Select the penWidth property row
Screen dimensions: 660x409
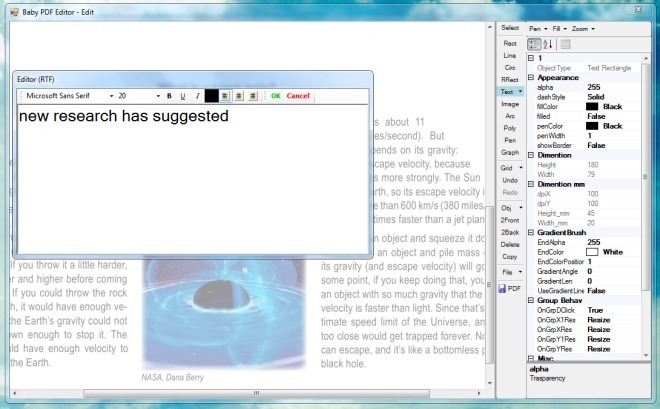(x=588, y=136)
